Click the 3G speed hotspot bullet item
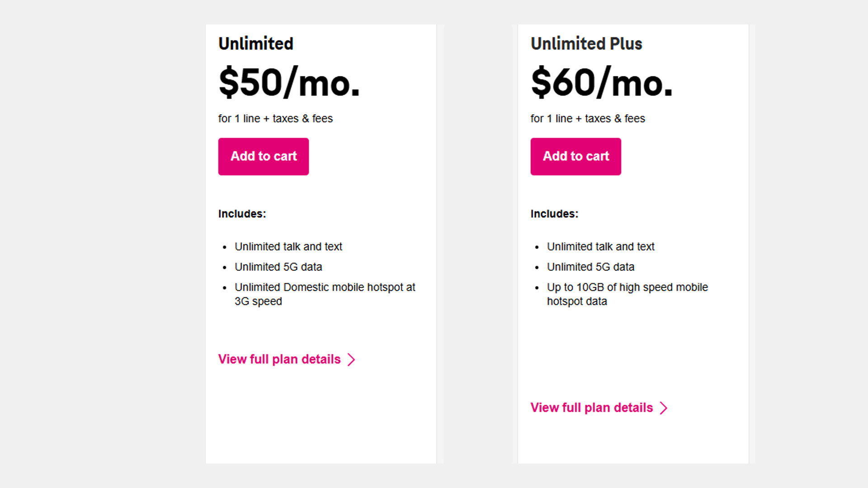The height and width of the screenshot is (488, 868). (325, 294)
